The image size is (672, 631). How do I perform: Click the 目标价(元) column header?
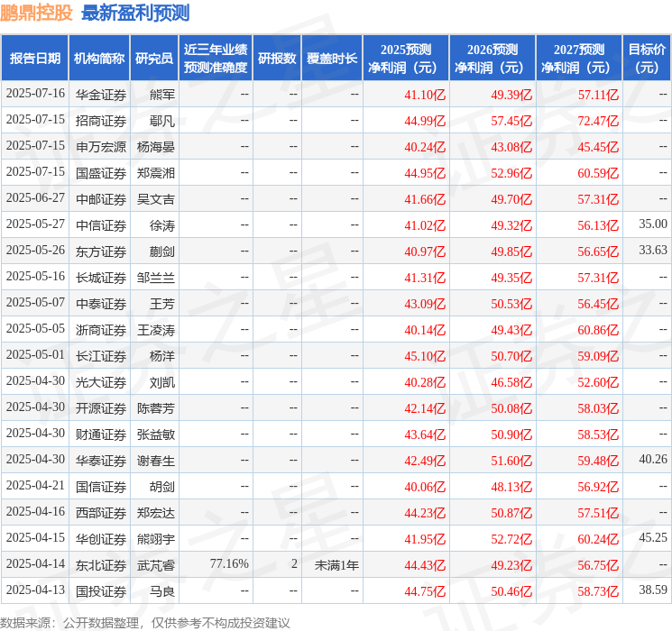647,59
